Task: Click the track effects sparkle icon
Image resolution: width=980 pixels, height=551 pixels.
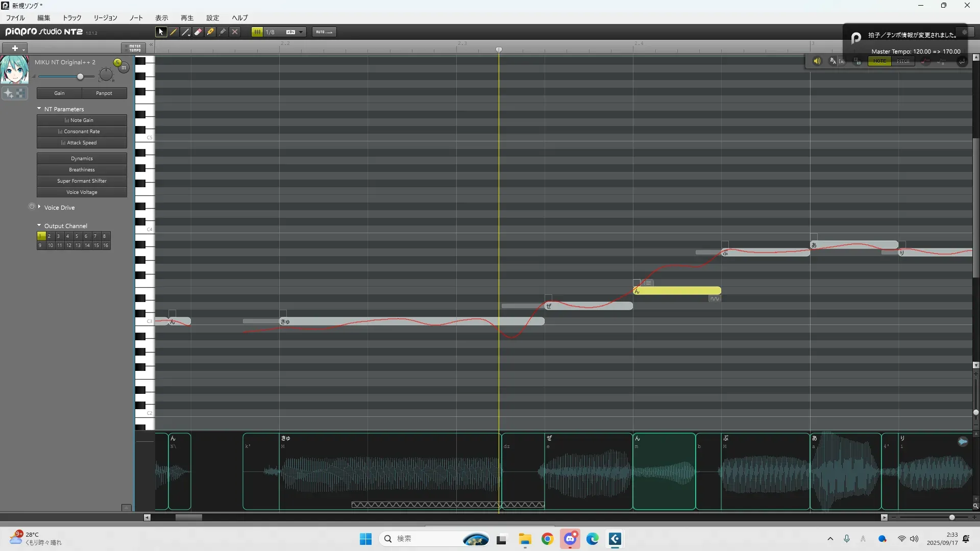Action: (x=9, y=93)
